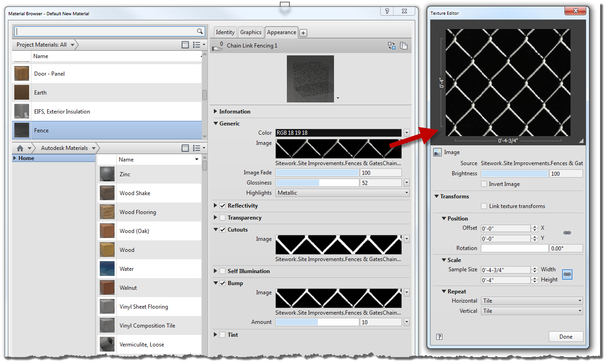
Task: Switch to the Graphics tab
Action: tap(251, 32)
